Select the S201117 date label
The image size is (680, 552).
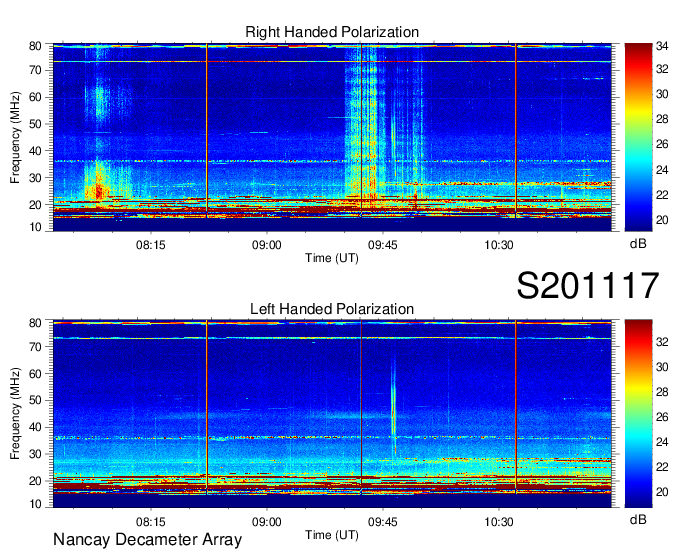588,285
